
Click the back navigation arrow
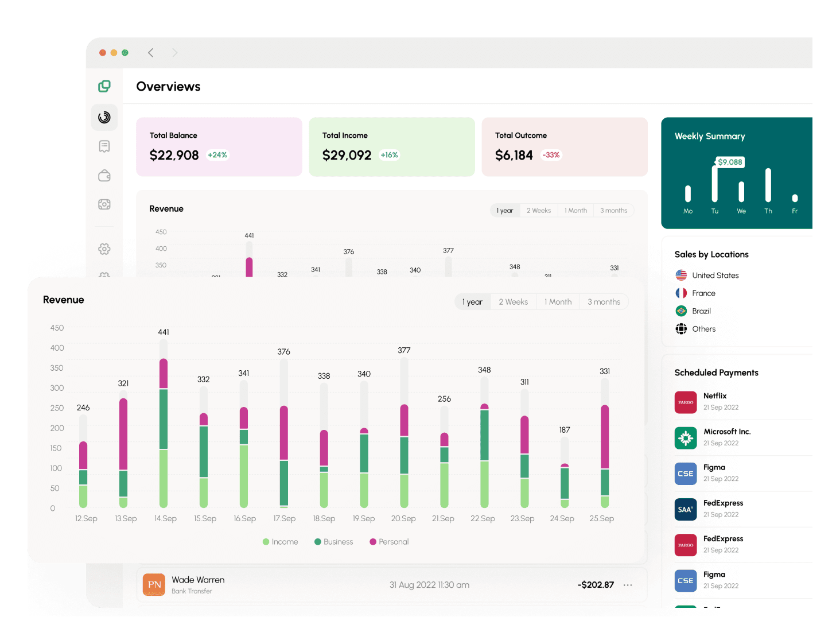(151, 53)
